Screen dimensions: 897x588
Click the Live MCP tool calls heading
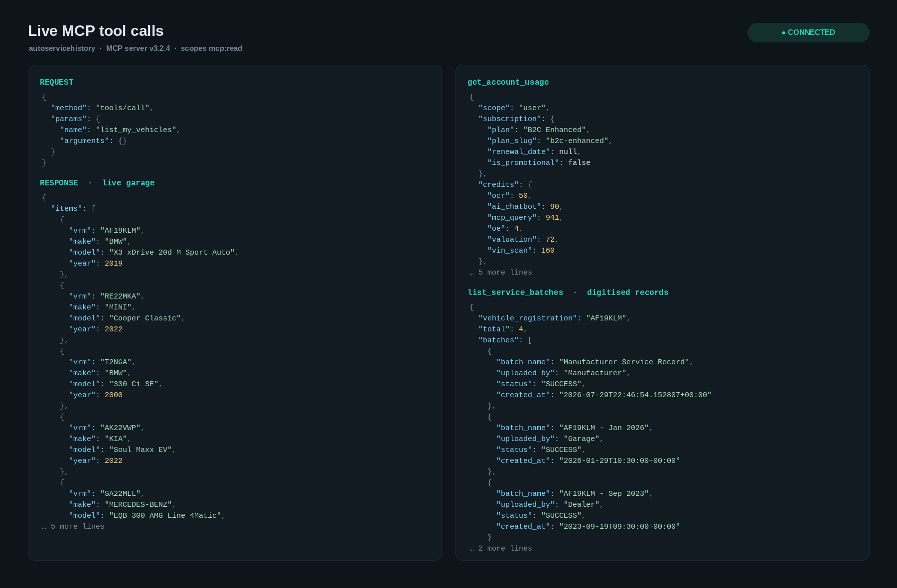pos(96,31)
